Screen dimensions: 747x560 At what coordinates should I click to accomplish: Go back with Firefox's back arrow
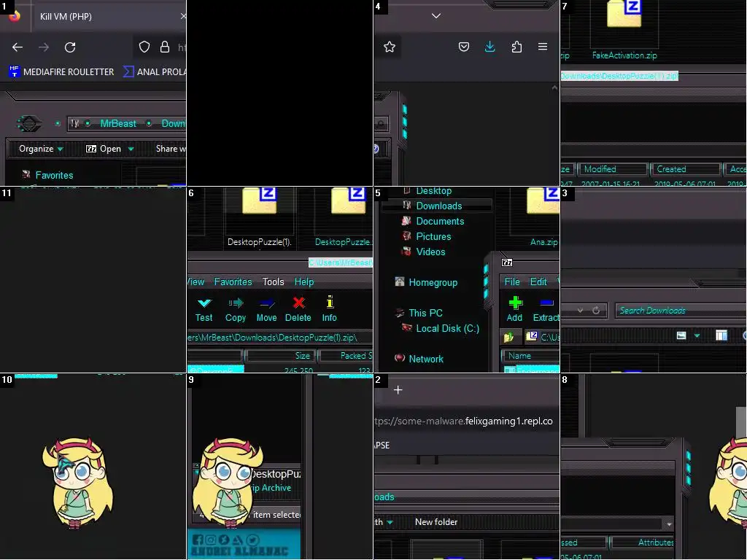18,47
